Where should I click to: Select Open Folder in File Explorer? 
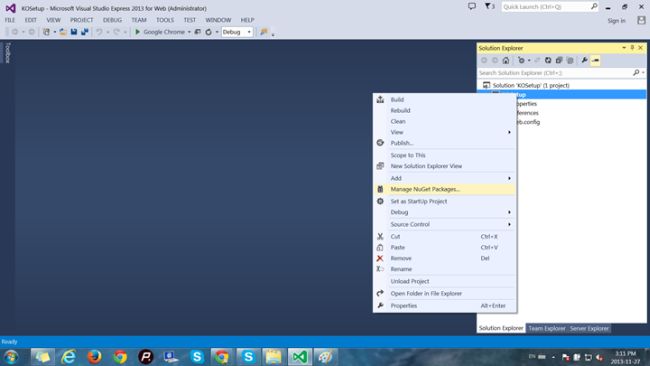click(x=444, y=293)
